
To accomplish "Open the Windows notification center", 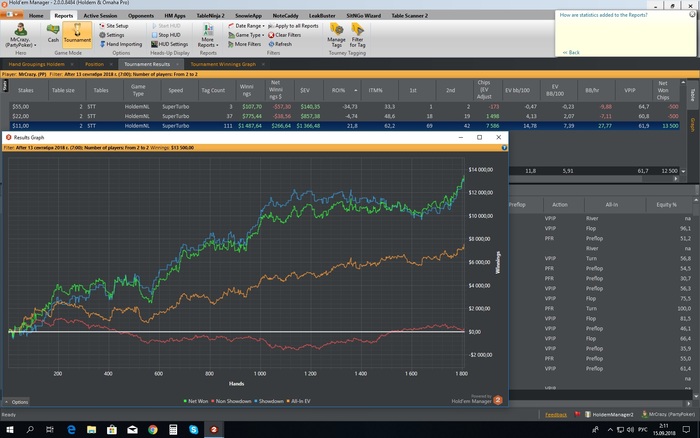I will tap(686, 430).
